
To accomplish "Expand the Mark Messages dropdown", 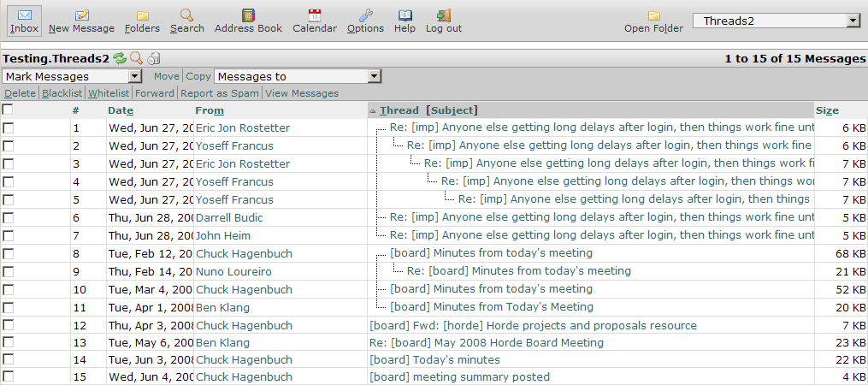I will [73, 76].
